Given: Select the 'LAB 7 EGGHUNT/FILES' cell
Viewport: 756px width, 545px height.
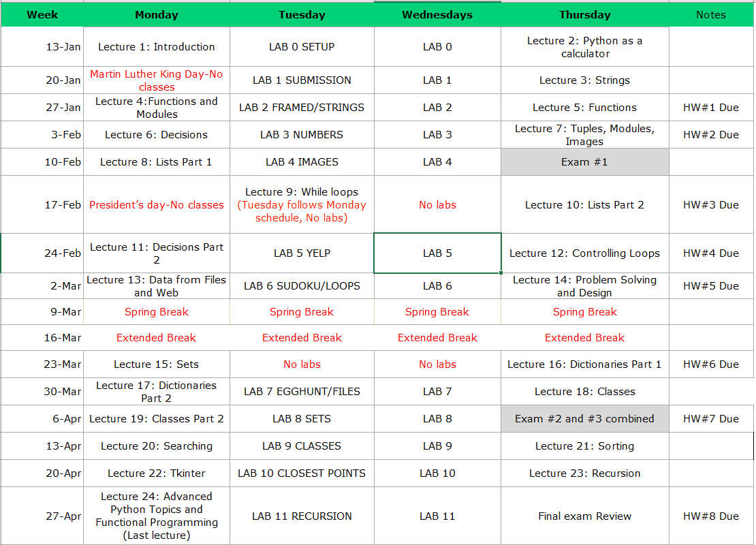Looking at the screenshot, I should coord(302,392).
